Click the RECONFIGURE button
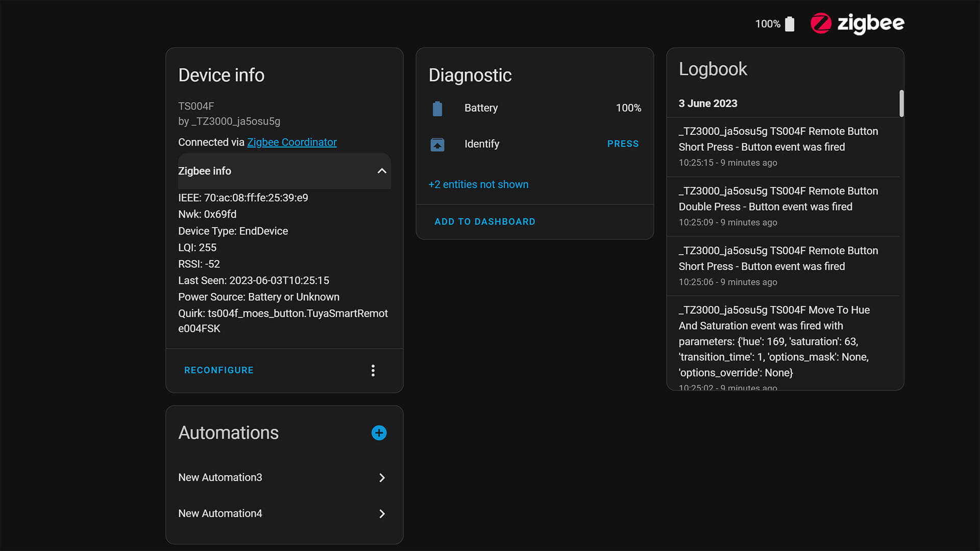This screenshot has height=551, width=980. click(218, 370)
